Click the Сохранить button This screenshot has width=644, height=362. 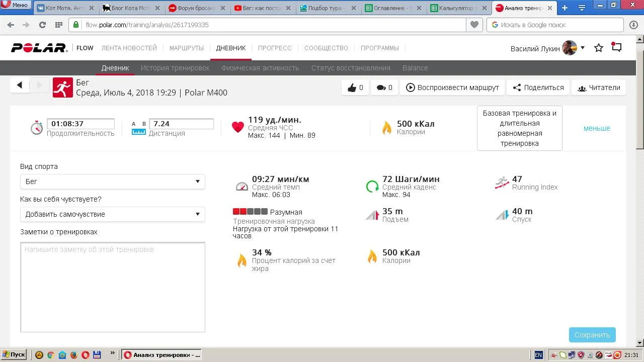pyautogui.click(x=592, y=335)
